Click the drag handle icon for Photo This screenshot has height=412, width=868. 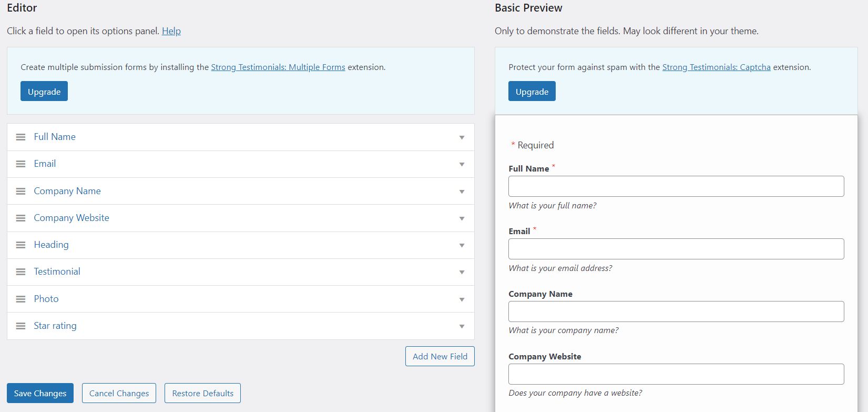click(x=21, y=299)
